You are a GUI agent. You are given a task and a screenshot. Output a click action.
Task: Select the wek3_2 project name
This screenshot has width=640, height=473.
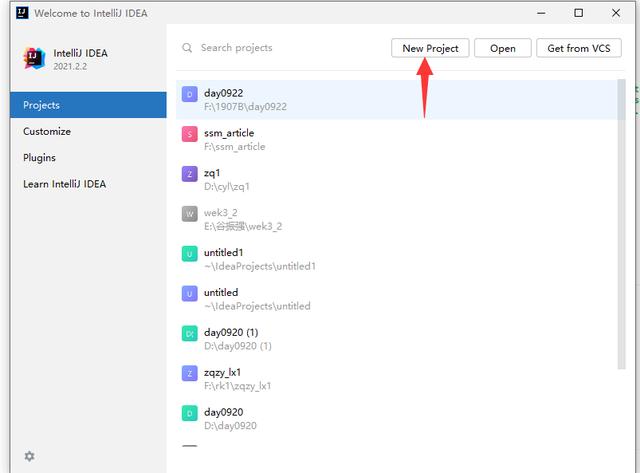(220, 213)
